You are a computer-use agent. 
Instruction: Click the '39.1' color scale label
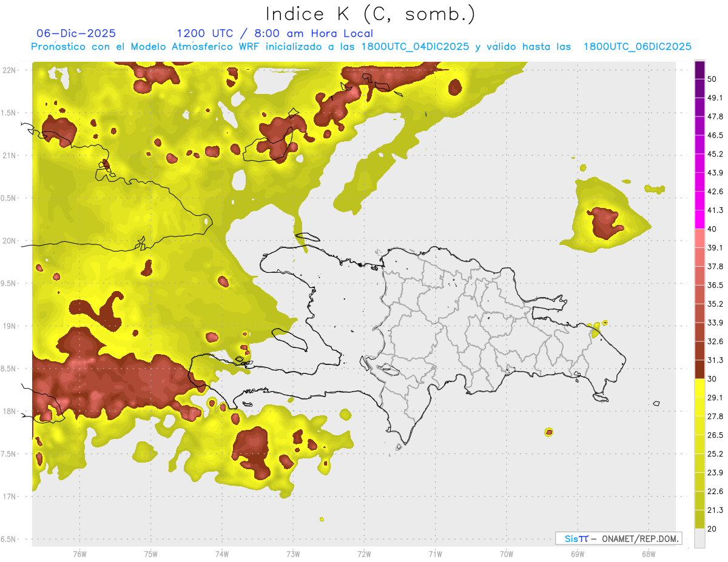pyautogui.click(x=715, y=248)
